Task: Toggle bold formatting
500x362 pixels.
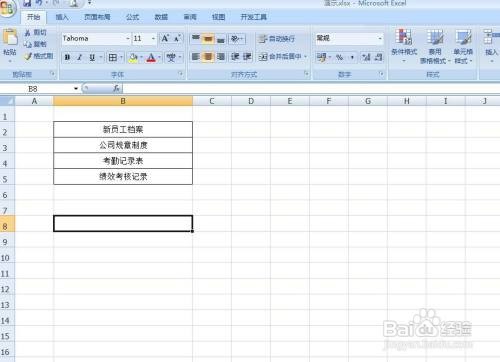Action: (x=67, y=57)
